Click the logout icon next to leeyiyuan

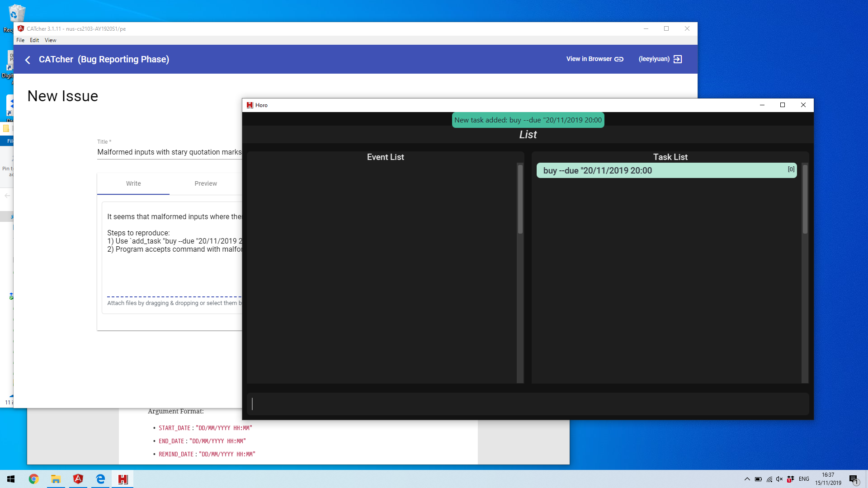tap(677, 59)
